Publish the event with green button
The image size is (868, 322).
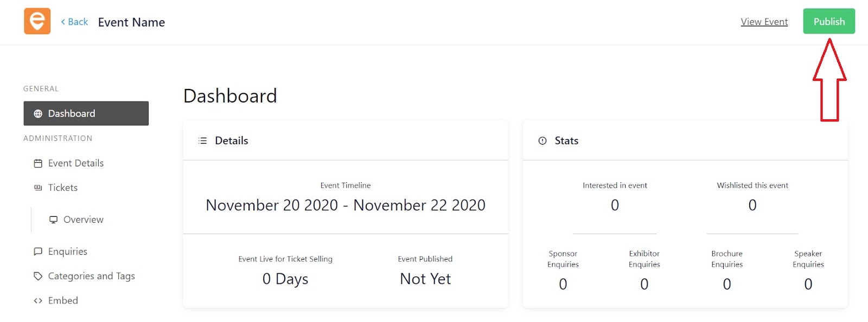(x=829, y=21)
